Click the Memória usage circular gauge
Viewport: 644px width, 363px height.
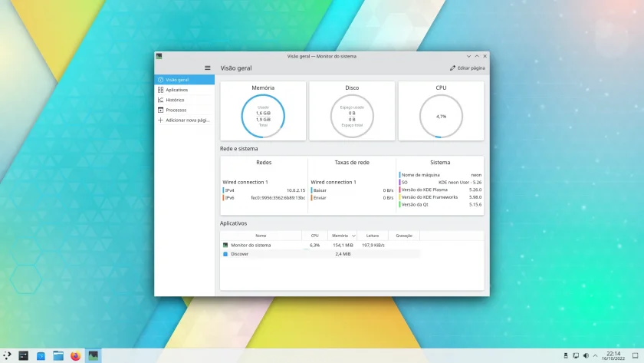[263, 116]
